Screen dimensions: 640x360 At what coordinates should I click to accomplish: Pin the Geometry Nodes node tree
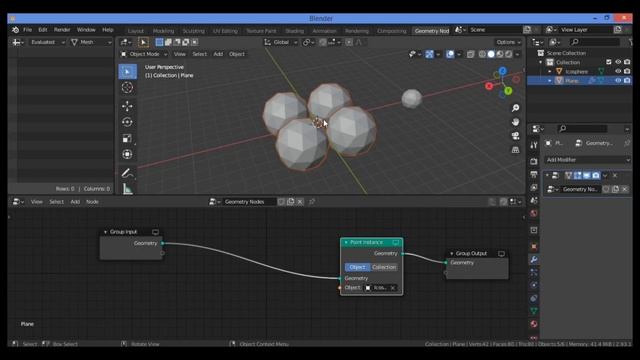(312, 202)
